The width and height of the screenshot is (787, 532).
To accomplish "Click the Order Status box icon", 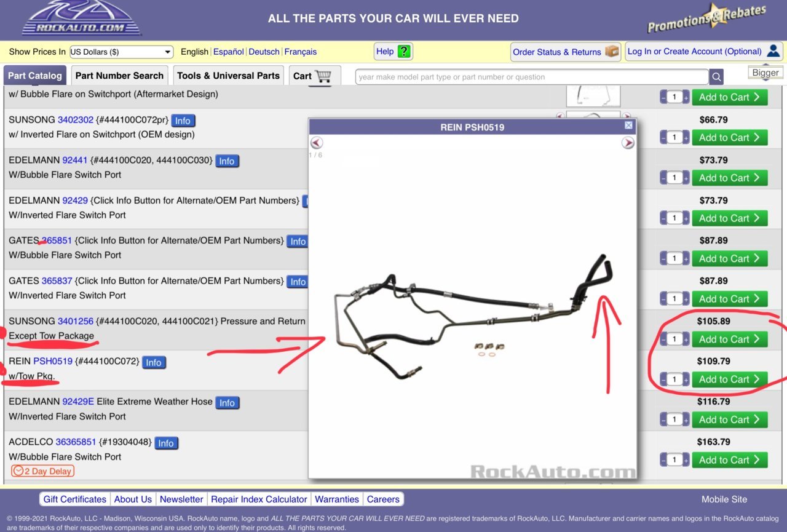I will click(612, 52).
